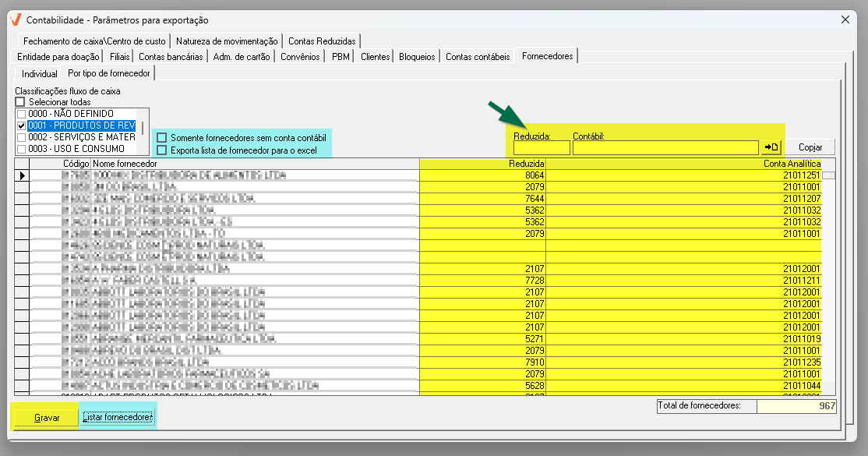Close the Parâmetros para exportação window

(x=845, y=20)
